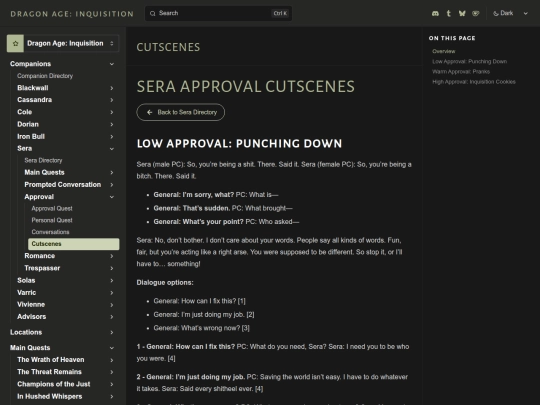540x405 pixels.
Task: Click the star icon beside Dragon Age: Inquisition
Action: 15,43
